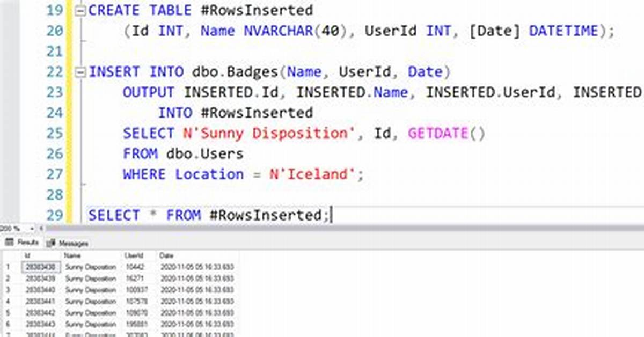Select the Id cell 28383440

click(x=40, y=290)
